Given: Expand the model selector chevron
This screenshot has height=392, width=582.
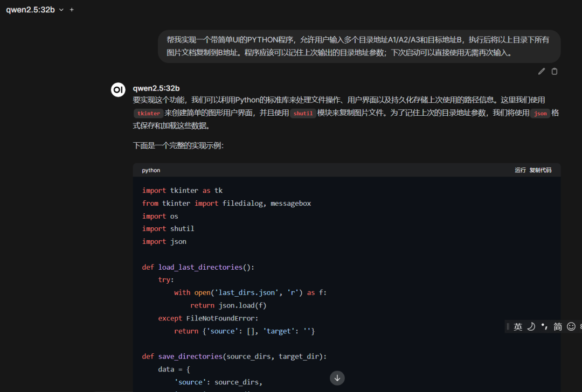Looking at the screenshot, I should click(x=61, y=10).
